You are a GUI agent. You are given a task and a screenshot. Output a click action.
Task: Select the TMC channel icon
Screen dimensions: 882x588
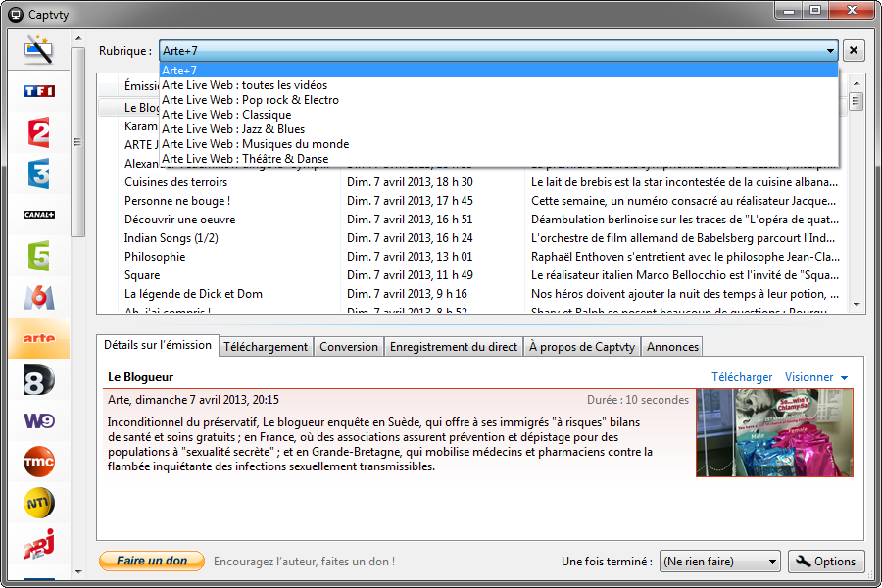click(x=39, y=462)
